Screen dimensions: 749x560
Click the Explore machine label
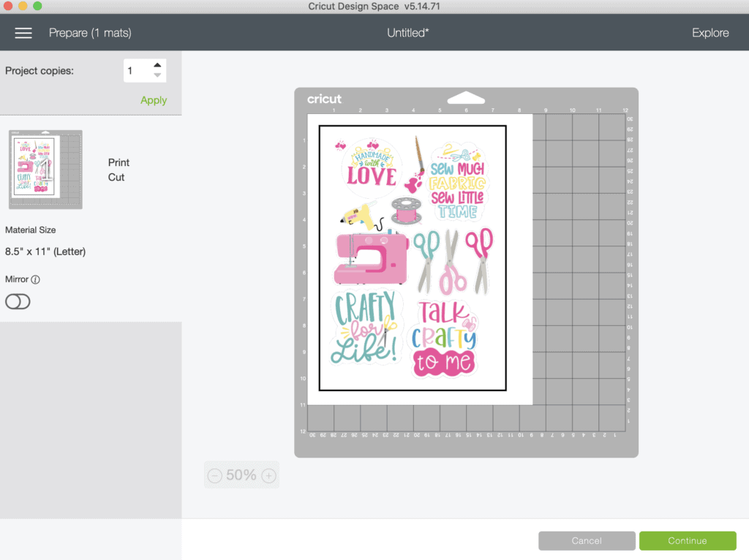coord(710,32)
